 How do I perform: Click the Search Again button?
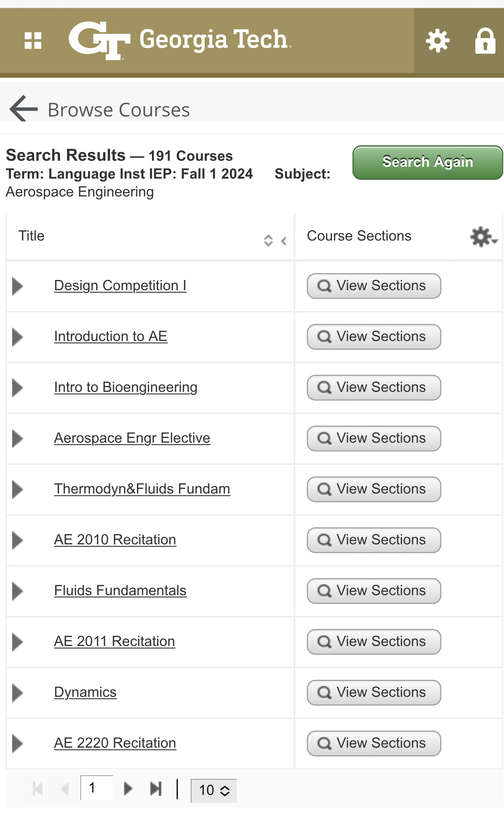pyautogui.click(x=427, y=162)
